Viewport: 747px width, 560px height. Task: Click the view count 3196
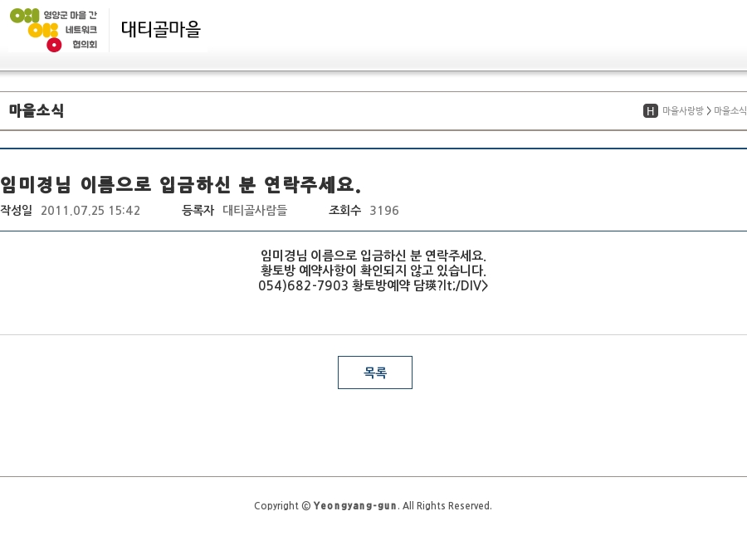click(x=384, y=211)
